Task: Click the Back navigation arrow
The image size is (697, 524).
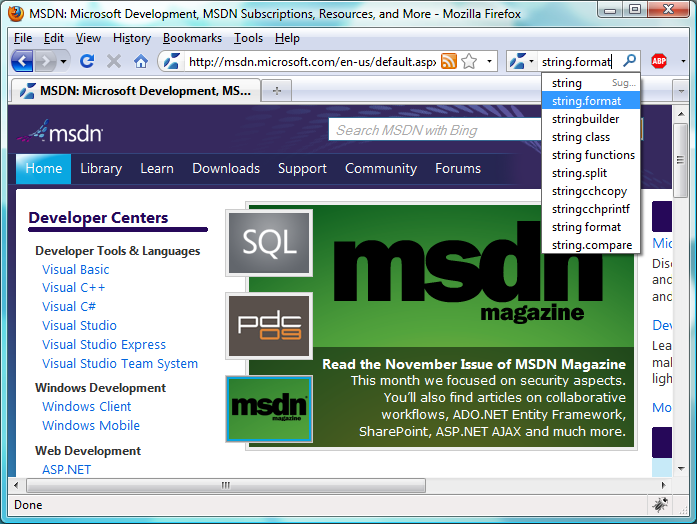Action: (22, 61)
